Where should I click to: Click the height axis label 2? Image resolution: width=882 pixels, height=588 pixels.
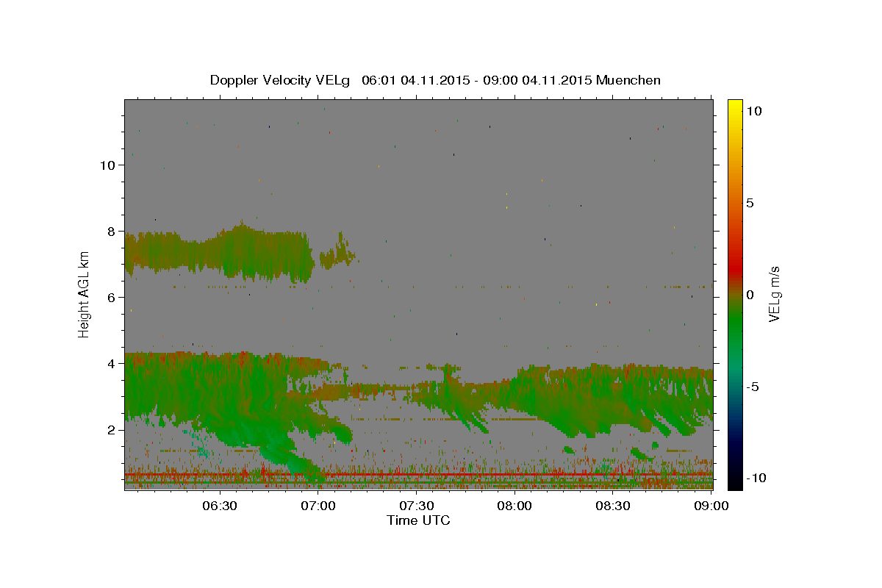click(111, 430)
